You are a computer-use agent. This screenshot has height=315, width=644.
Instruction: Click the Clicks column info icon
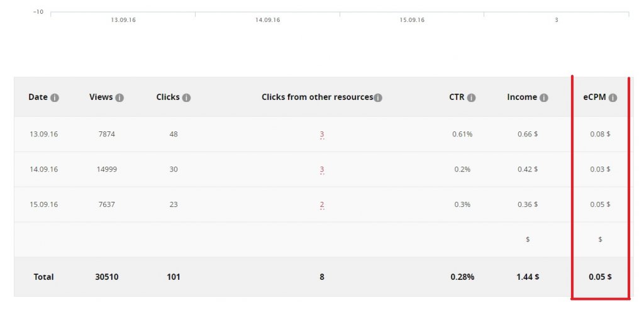pos(186,98)
